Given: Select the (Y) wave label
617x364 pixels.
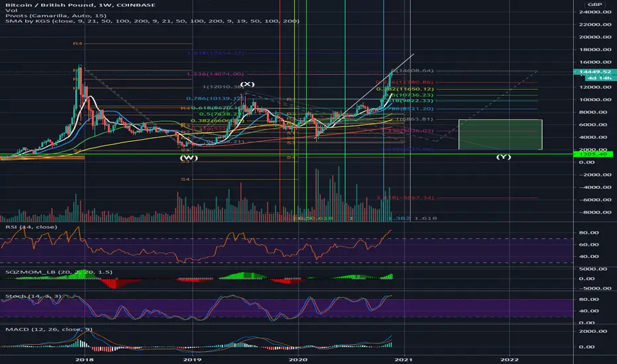Looking at the screenshot, I should (503, 157).
